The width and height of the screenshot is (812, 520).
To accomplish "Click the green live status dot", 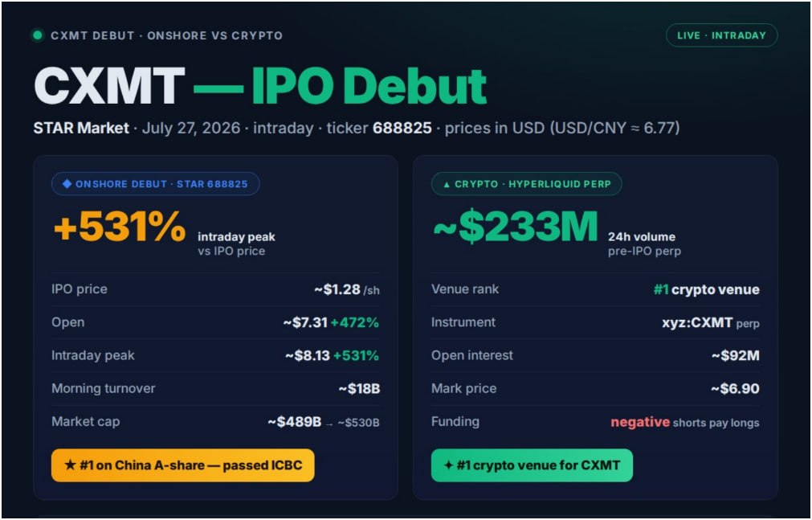I will point(37,35).
